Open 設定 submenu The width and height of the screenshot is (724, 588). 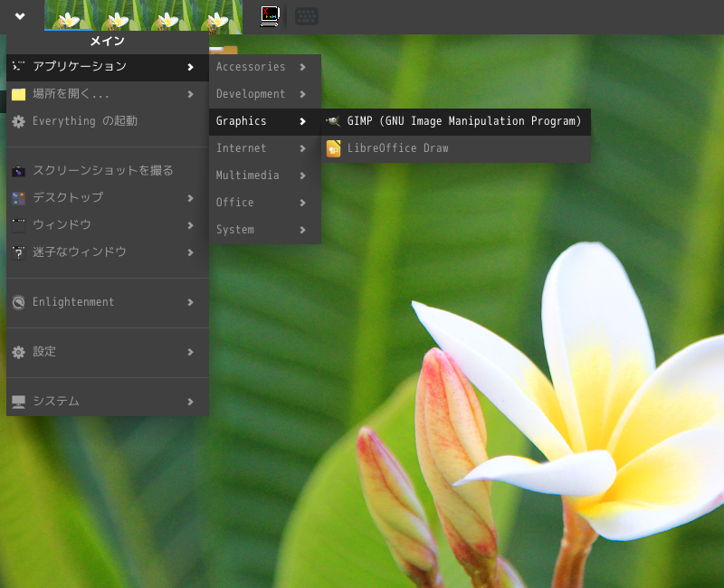point(108,352)
